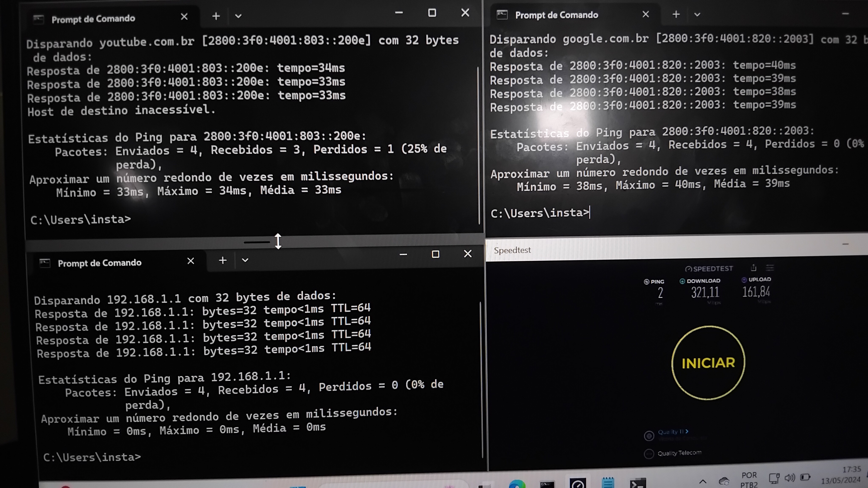
Task: Click the Quality server change link
Action: pyautogui.click(x=673, y=432)
